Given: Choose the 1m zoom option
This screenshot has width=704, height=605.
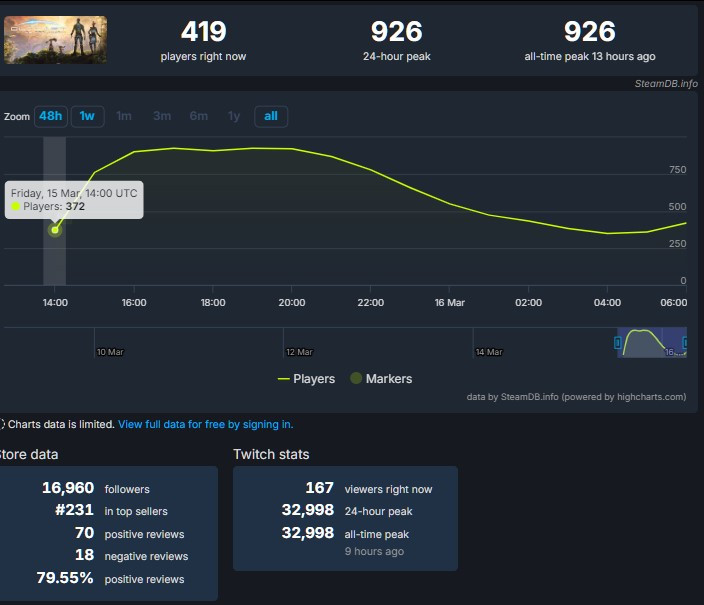Looking at the screenshot, I should pyautogui.click(x=124, y=116).
